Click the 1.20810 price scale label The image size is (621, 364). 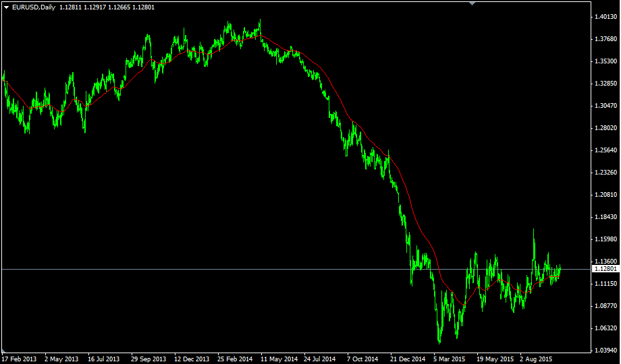(x=605, y=195)
